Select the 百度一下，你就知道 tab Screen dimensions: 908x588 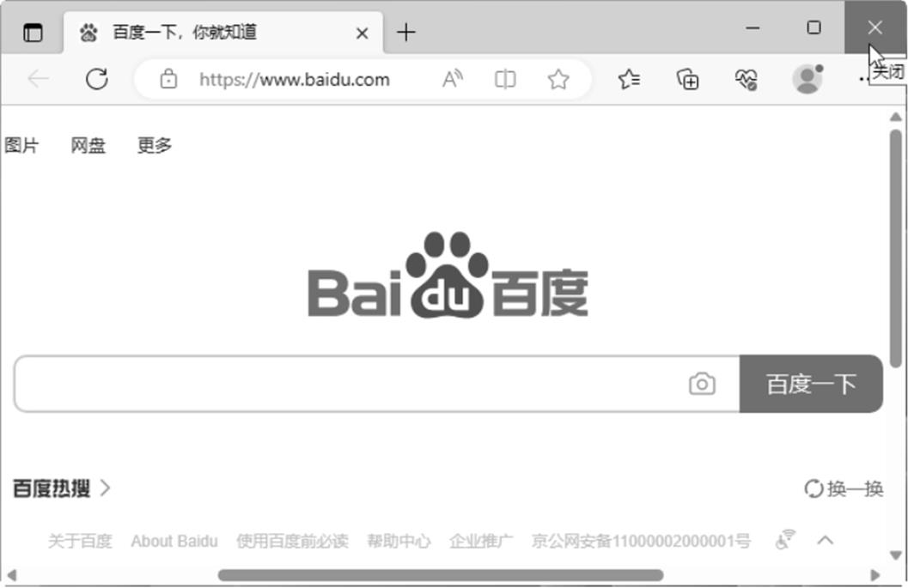pos(223,33)
